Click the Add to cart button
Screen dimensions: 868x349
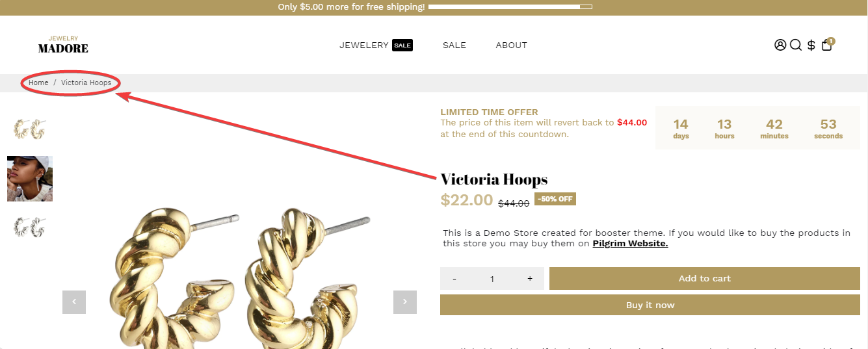click(705, 278)
